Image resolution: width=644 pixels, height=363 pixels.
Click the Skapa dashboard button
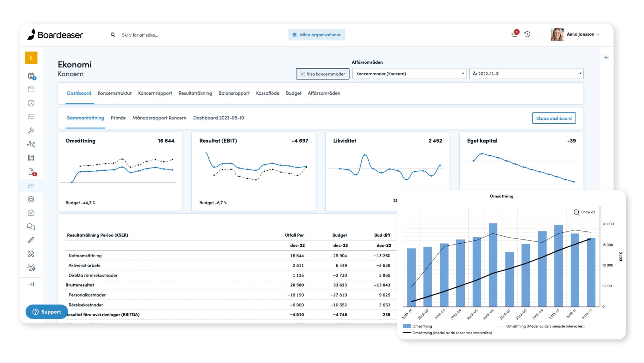coord(554,118)
